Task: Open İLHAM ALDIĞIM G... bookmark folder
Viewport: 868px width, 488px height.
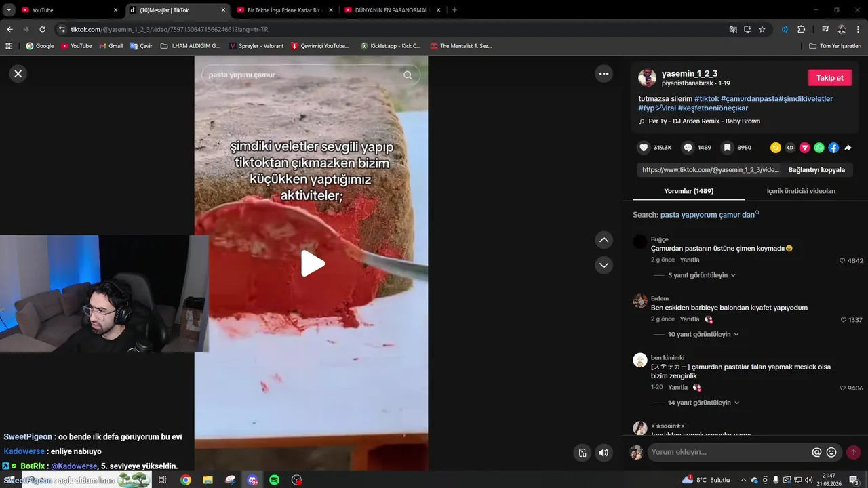Action: (190, 46)
